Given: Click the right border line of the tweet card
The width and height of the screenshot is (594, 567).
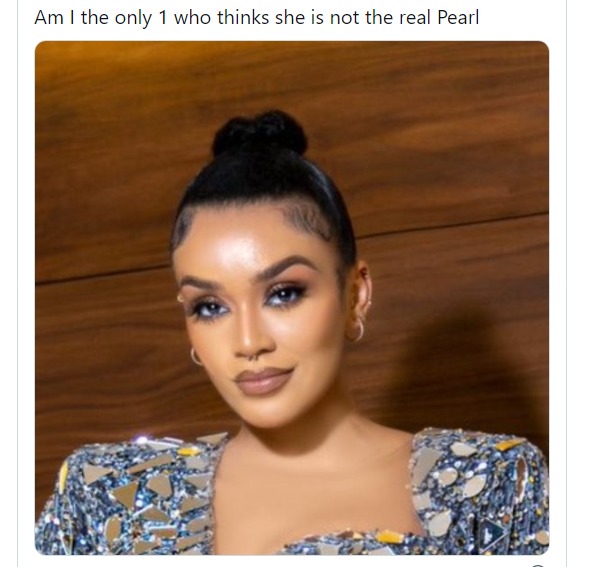Looking at the screenshot, I should point(566,283).
